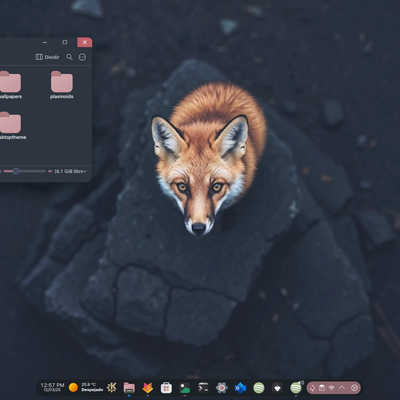
Task: Minimize the file manager window
Action: [x=45, y=42]
